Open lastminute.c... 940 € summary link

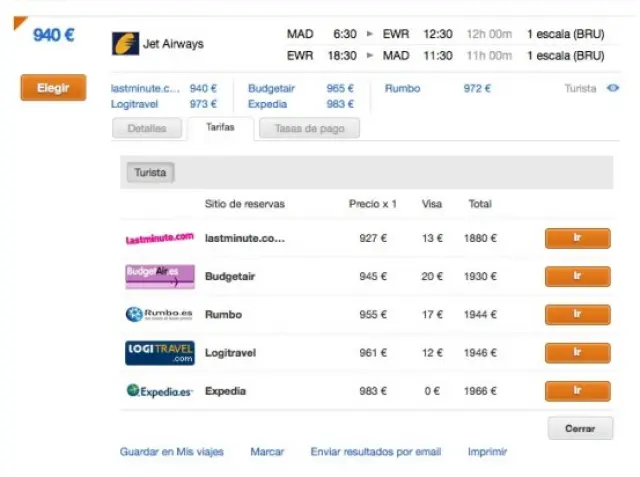pyautogui.click(x=164, y=88)
